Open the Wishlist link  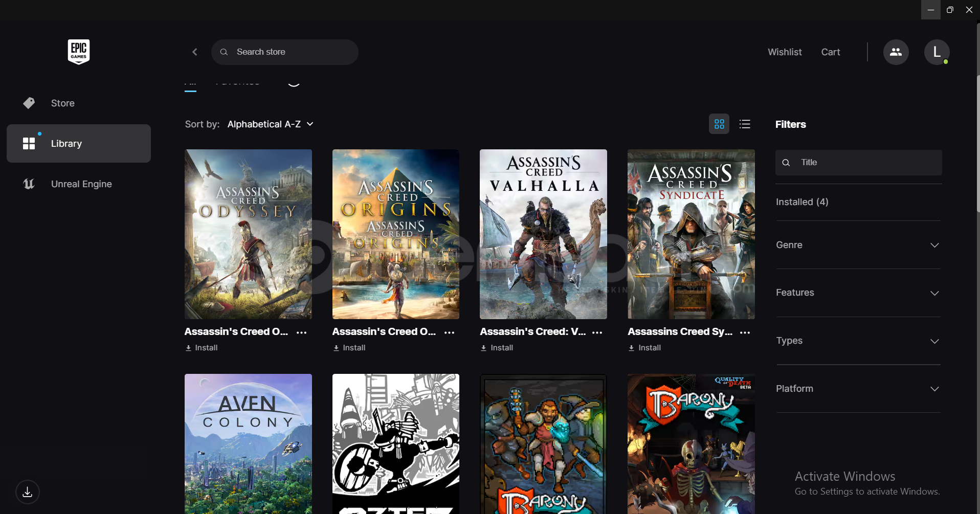click(785, 52)
